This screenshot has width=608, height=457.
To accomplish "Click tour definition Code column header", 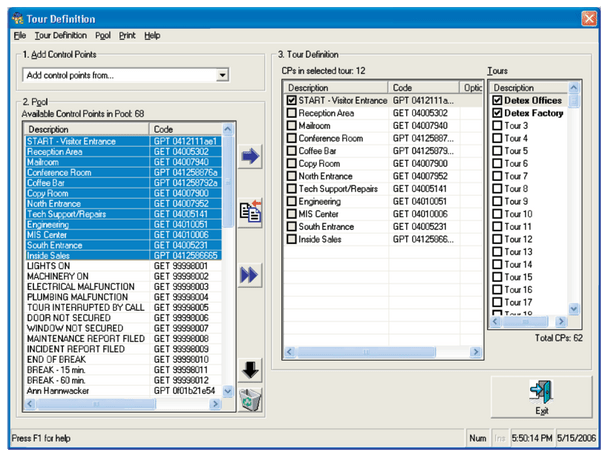I will [423, 88].
